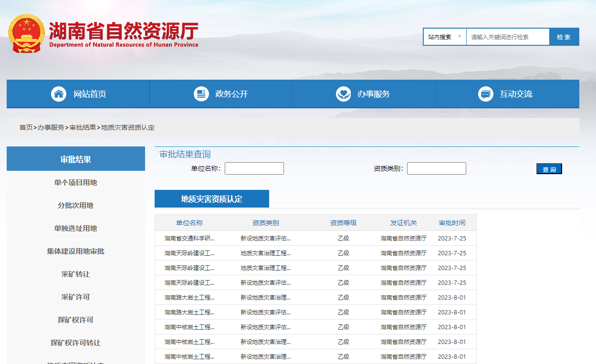The width and height of the screenshot is (596, 364).
Task: Go to 采矿许可 sidebar item
Action: click(75, 297)
